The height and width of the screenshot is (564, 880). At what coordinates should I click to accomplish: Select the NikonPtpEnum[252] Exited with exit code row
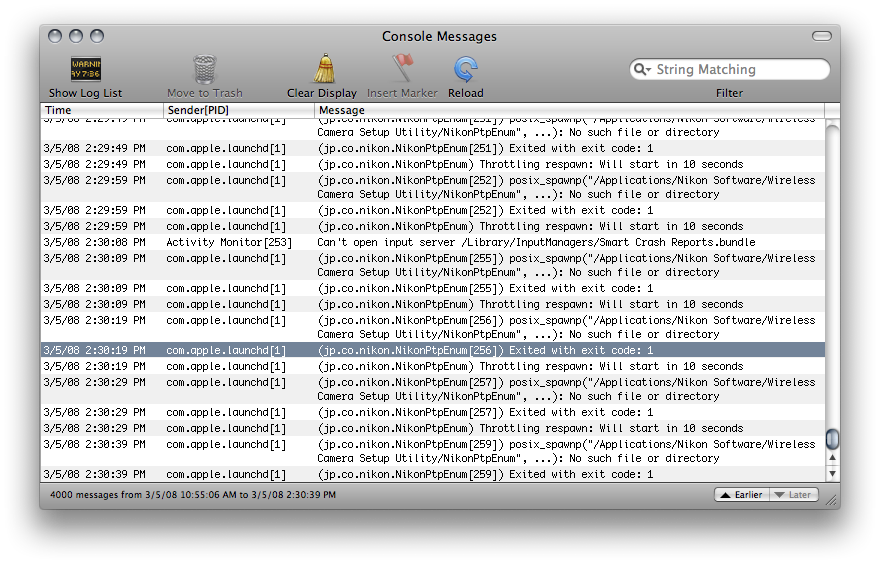[433, 210]
